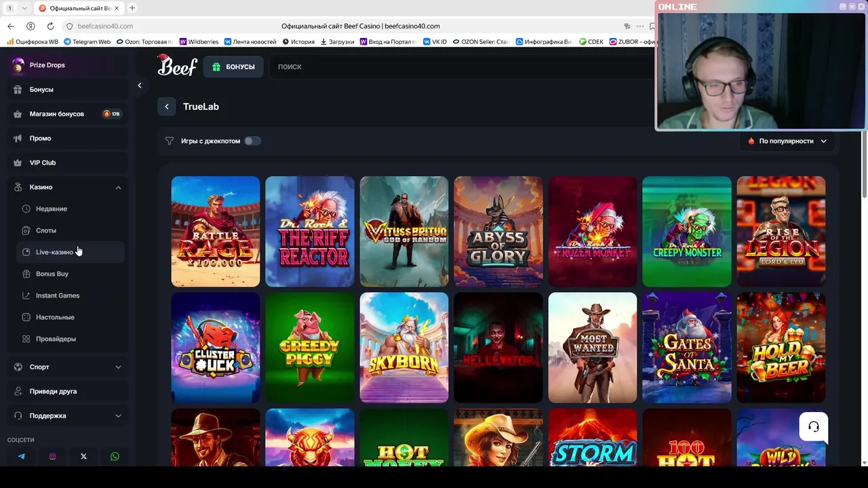Click the Спорт ball icon
This screenshot has width=868, height=488.
(18, 367)
